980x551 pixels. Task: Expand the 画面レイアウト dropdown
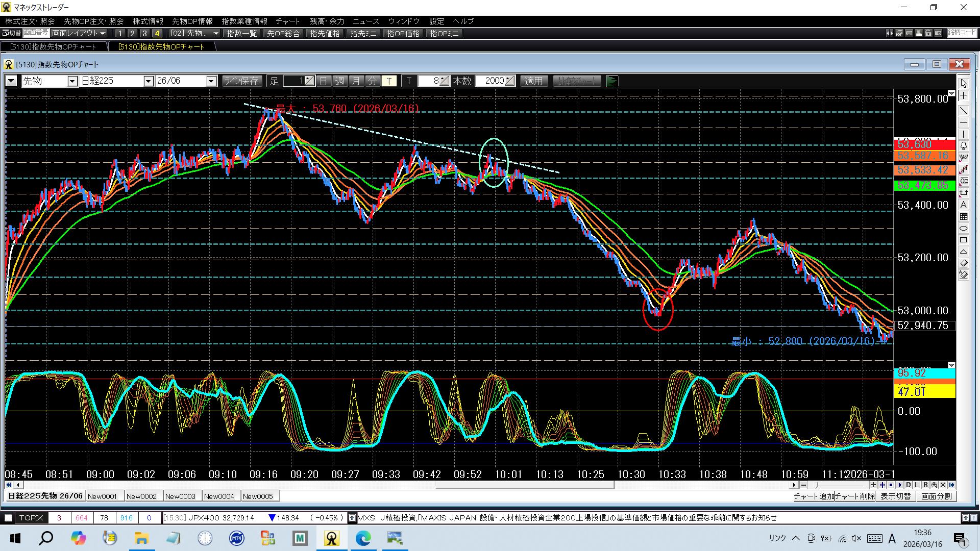pos(79,33)
